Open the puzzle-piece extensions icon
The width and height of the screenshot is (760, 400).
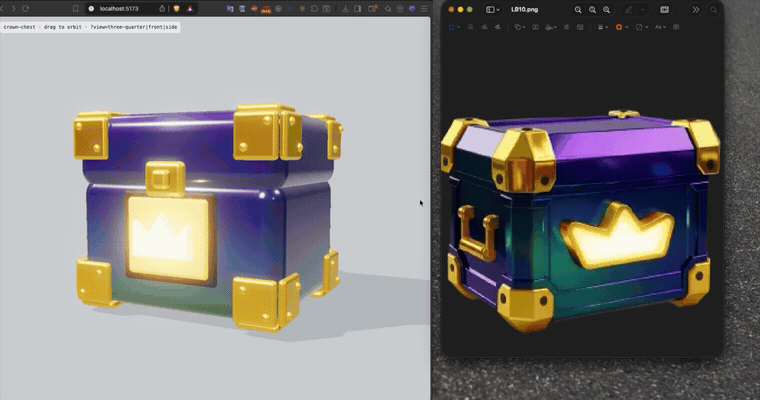315,9
